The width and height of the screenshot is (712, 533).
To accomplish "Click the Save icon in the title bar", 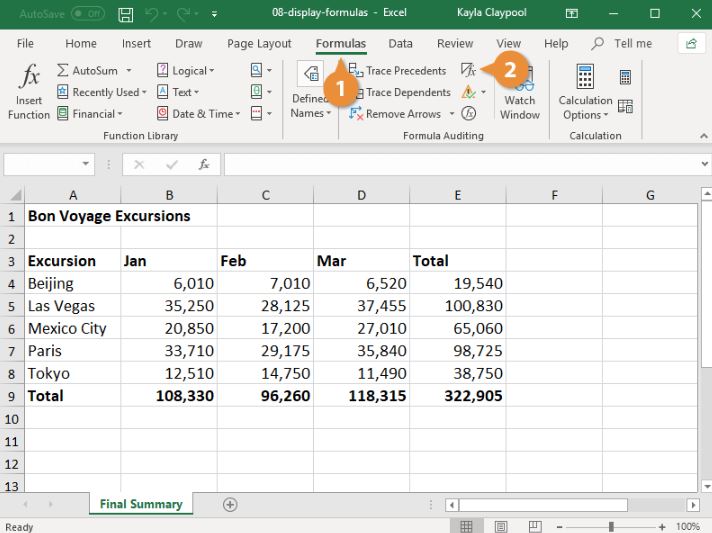I will [126, 15].
